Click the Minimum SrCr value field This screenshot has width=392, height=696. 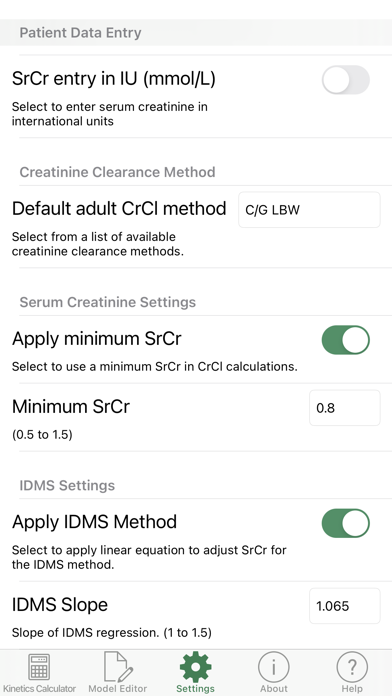345,407
